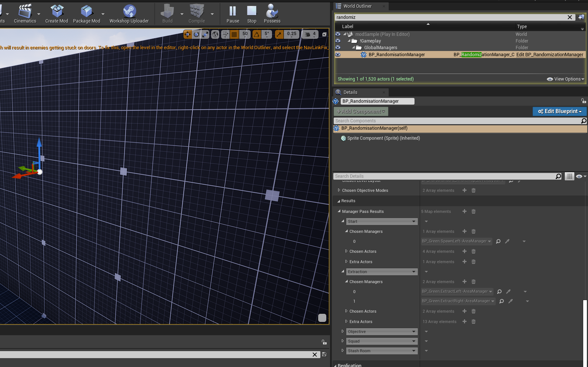Browse to BP_Green.SpawnLeft-AreaManager with magnifier icon
This screenshot has width=588, height=367.
(x=498, y=241)
